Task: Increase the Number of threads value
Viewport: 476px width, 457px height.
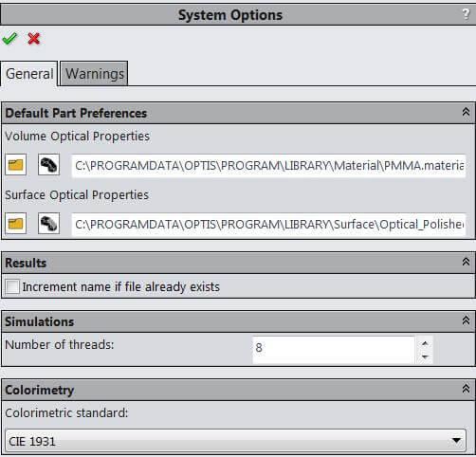Action: (425, 343)
